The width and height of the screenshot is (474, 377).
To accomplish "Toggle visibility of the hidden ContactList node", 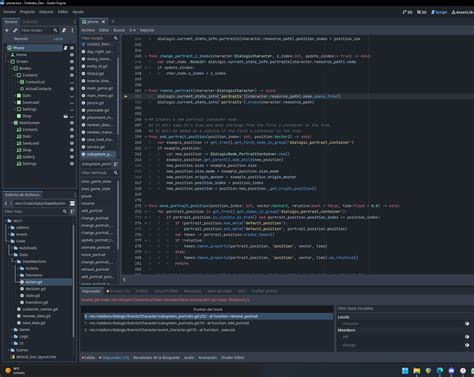I will [72, 82].
